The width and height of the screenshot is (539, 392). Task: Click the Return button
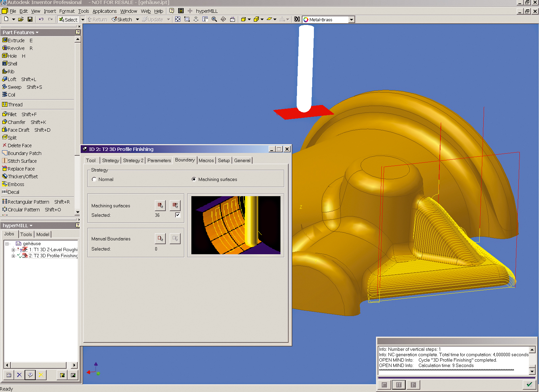[x=97, y=20]
